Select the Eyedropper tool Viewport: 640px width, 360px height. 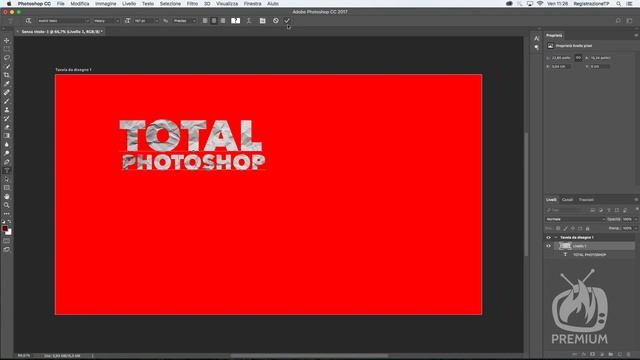pos(7,84)
